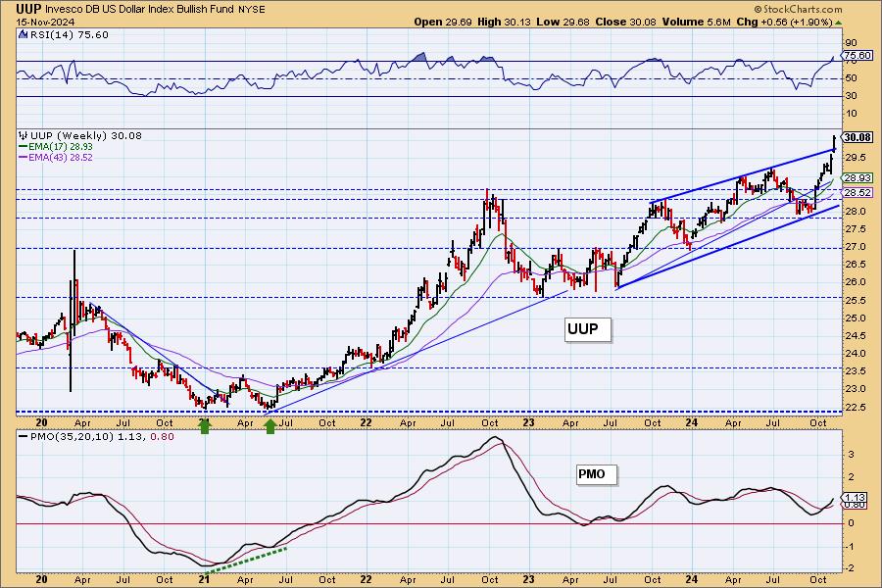Click the 24 year label on PMO panel axis
The image size is (882, 588).
click(x=691, y=579)
